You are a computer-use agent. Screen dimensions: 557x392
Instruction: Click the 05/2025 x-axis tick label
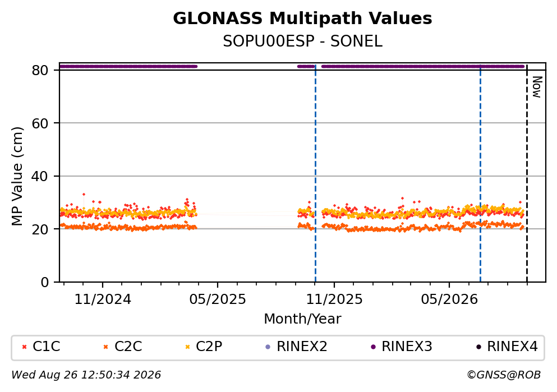pyautogui.click(x=218, y=299)
